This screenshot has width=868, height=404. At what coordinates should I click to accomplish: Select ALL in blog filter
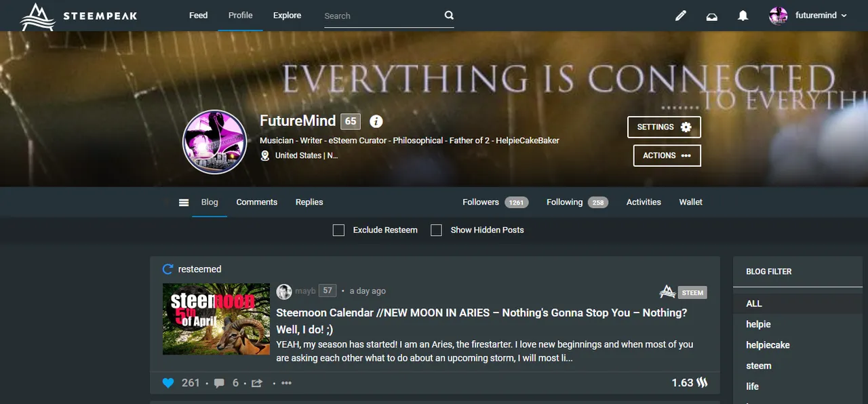click(x=754, y=304)
